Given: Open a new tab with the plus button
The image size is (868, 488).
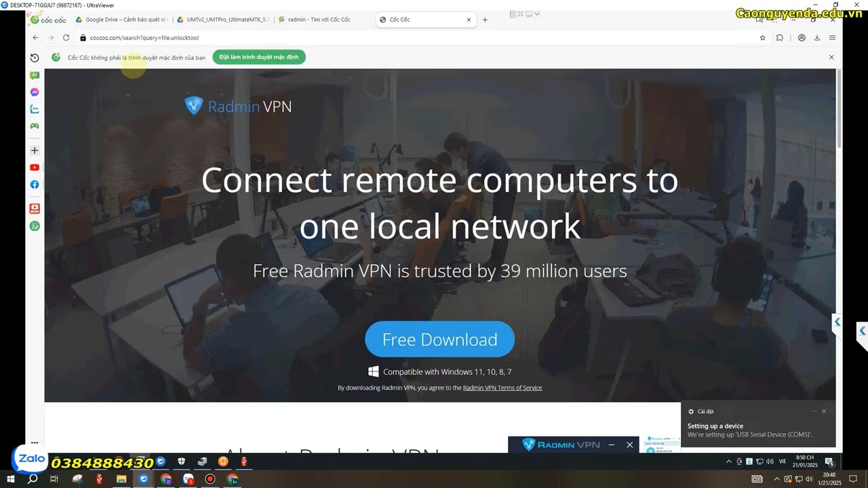Looking at the screenshot, I should [485, 20].
